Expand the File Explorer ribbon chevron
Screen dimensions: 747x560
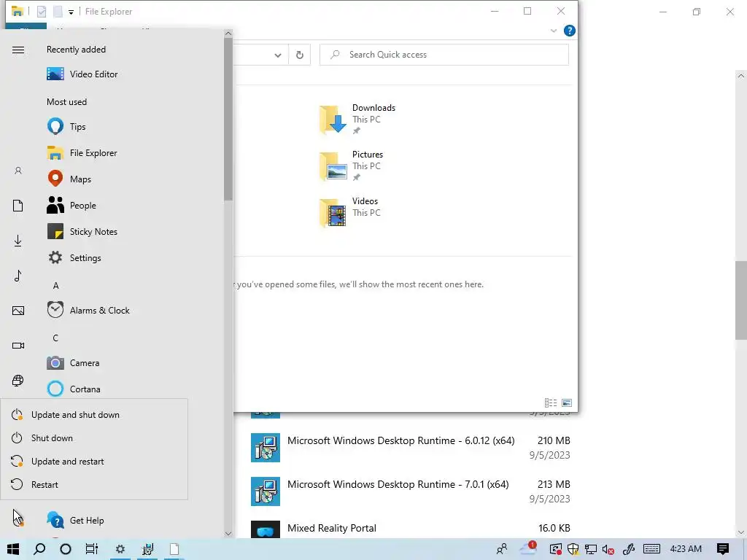point(554,31)
